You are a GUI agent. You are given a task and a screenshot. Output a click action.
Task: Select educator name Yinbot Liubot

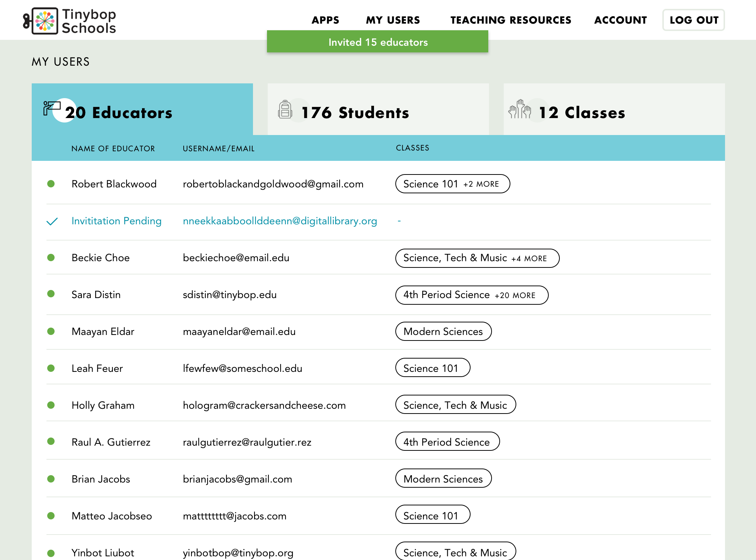point(103,553)
